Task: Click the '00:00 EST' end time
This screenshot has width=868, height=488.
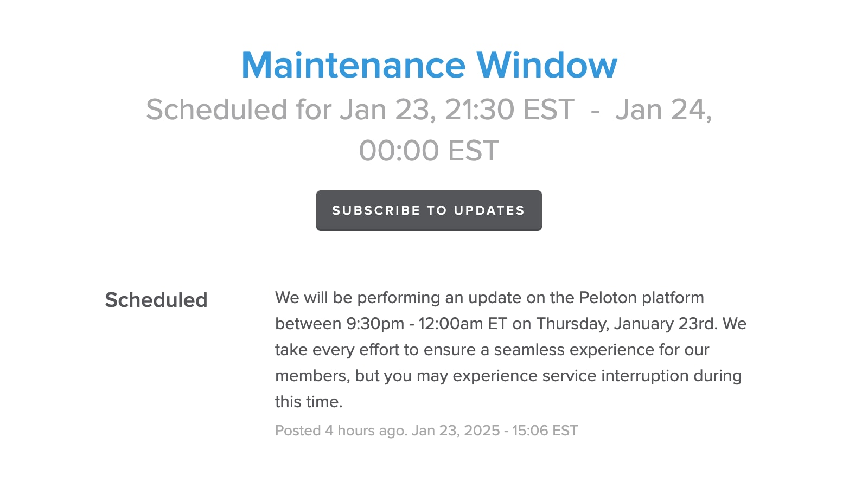Action: (x=429, y=151)
